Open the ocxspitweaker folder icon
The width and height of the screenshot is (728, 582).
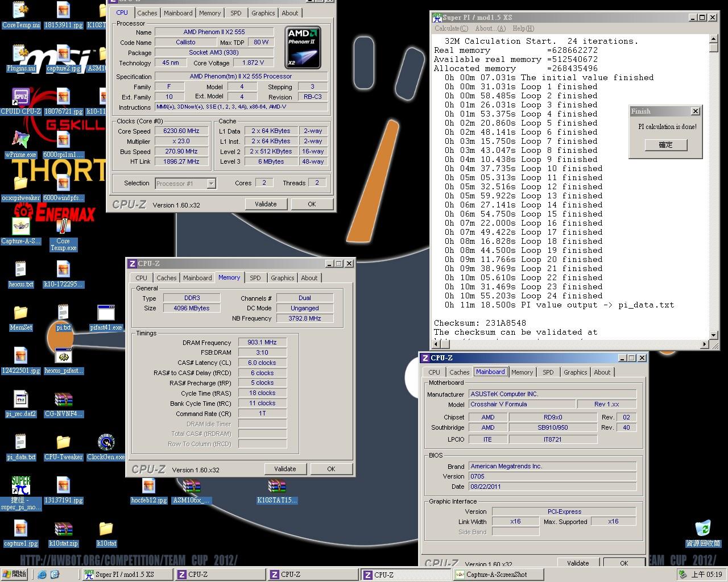20,188
